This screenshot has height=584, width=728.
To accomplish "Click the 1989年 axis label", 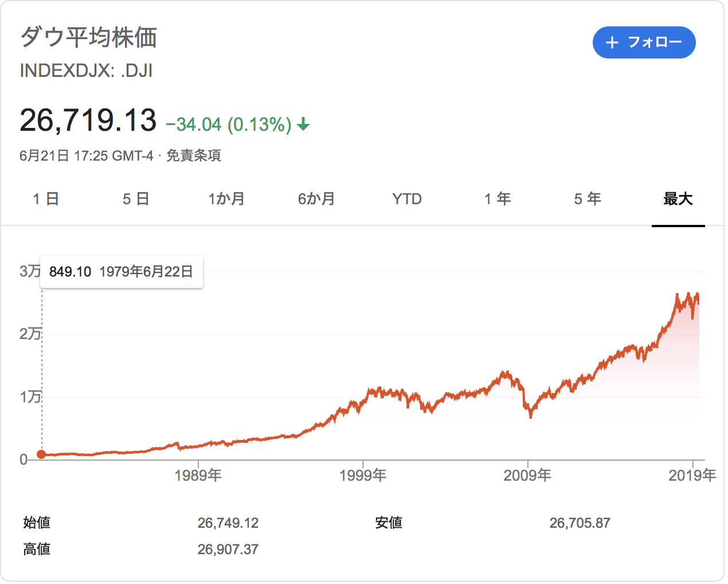I will pyautogui.click(x=198, y=475).
